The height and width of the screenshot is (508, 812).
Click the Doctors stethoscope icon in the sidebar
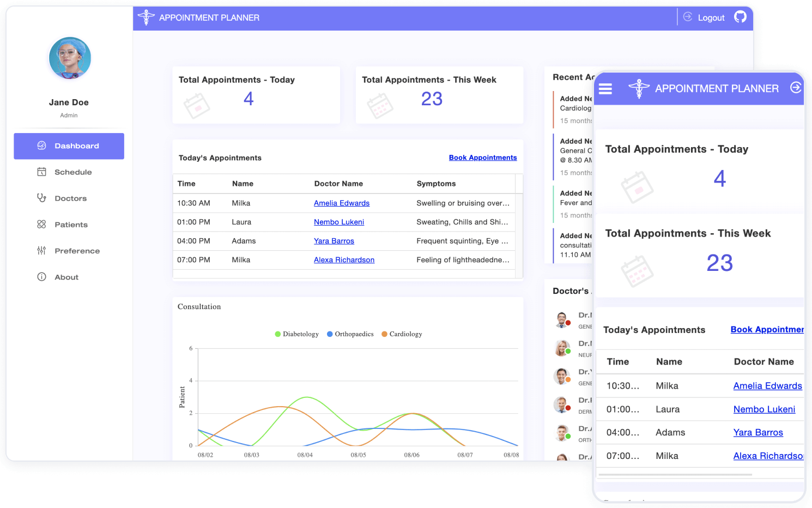[x=41, y=198]
